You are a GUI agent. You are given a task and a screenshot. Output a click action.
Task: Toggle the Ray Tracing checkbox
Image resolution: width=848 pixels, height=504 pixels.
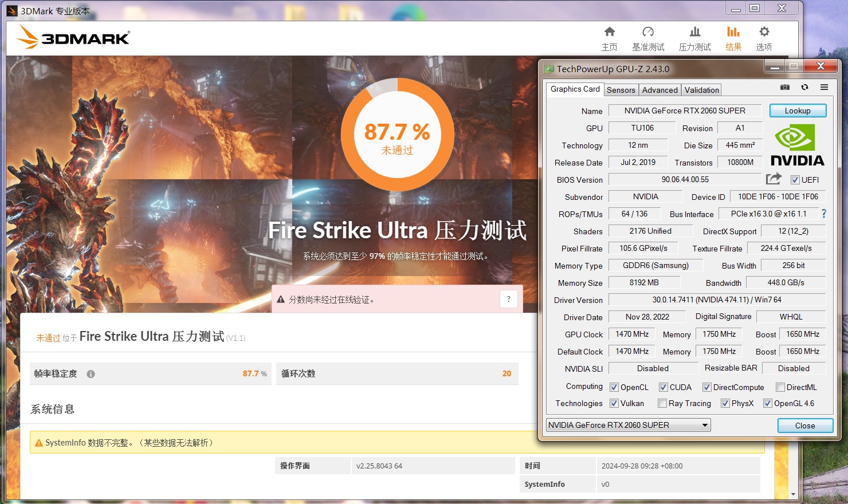point(662,403)
